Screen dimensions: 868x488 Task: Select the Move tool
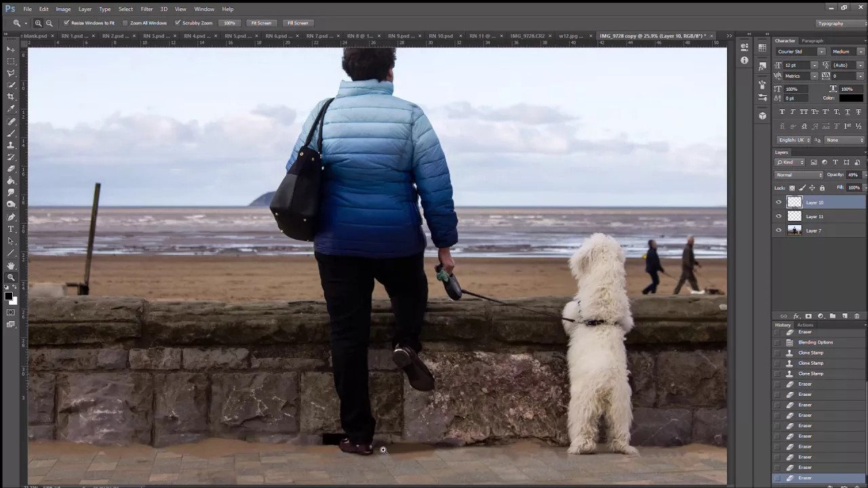11,49
